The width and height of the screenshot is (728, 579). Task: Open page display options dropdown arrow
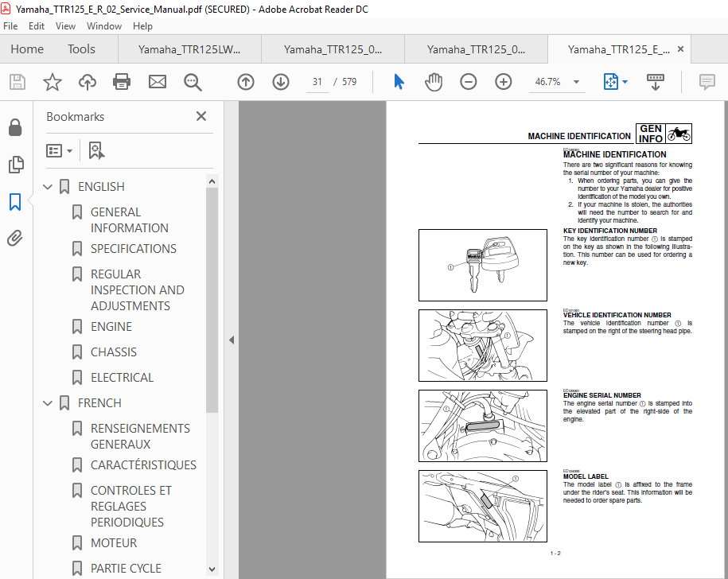pos(625,82)
